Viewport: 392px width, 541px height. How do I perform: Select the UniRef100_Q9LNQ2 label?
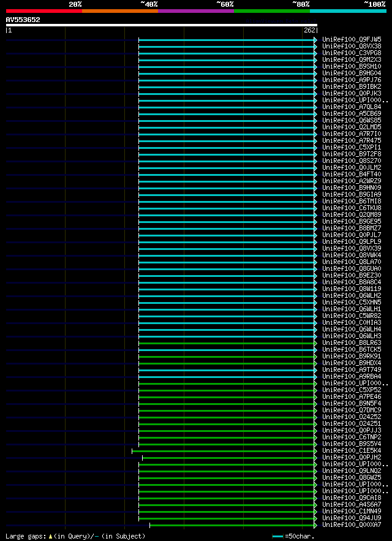pos(352,471)
